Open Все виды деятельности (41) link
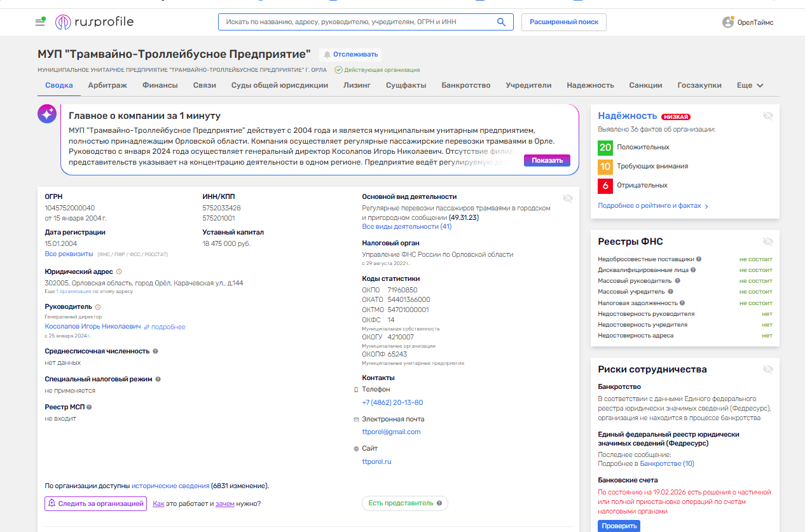This screenshot has height=532, width=805. 406,226
